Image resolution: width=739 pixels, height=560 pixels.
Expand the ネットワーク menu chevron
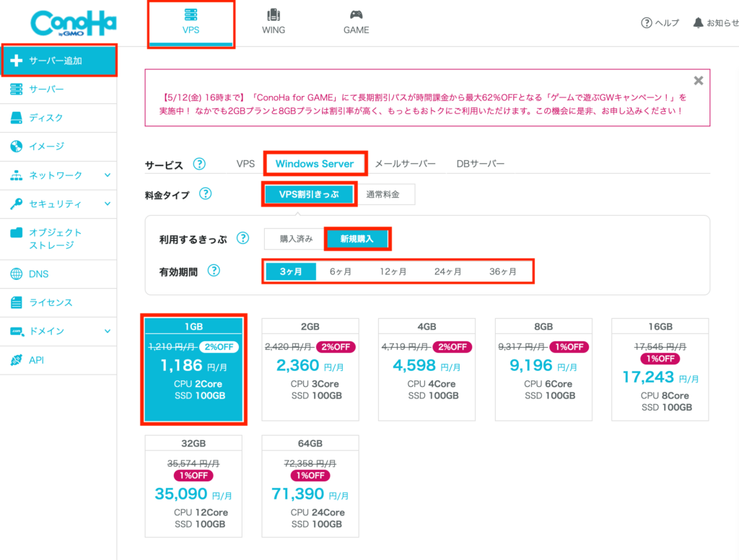click(x=108, y=175)
